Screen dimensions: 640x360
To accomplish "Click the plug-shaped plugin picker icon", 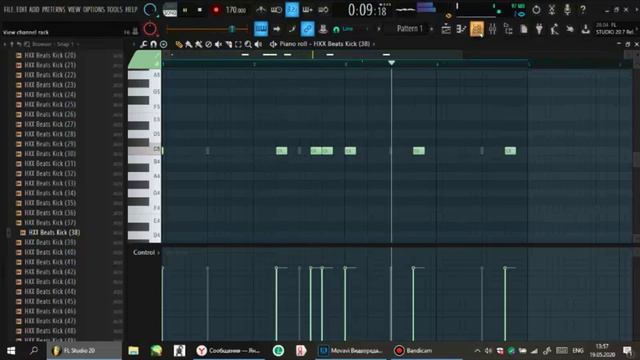I will (x=539, y=29).
